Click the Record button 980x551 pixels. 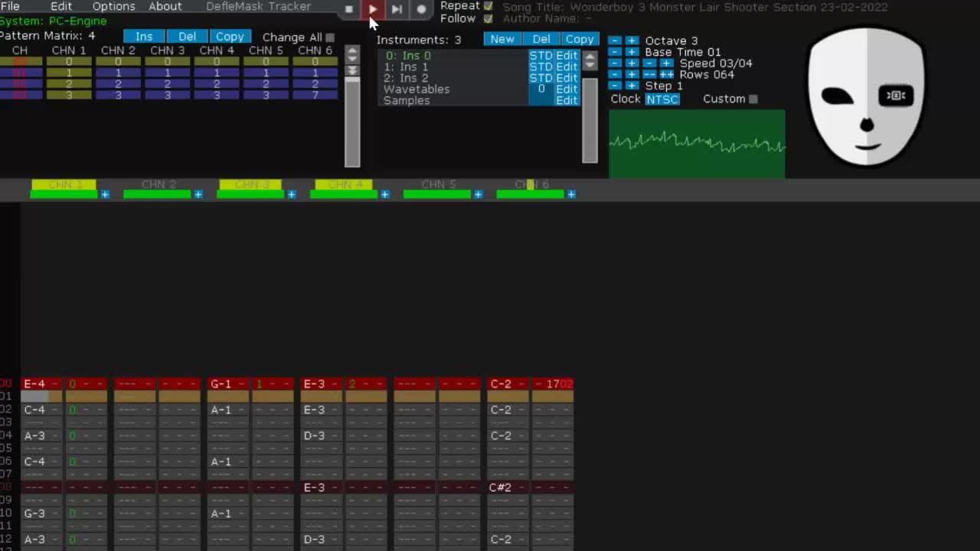coord(421,9)
